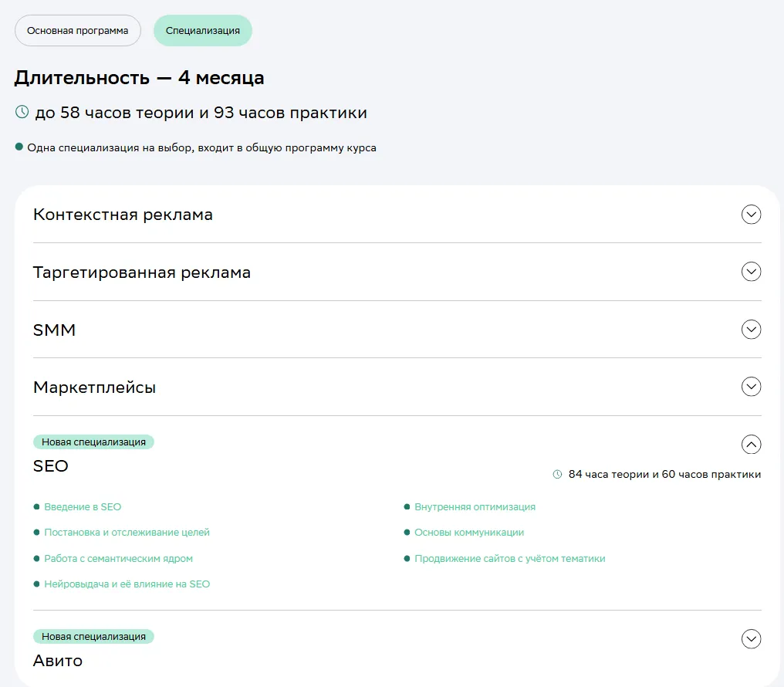Open Внутренняя оптимизация topic link

tap(475, 507)
